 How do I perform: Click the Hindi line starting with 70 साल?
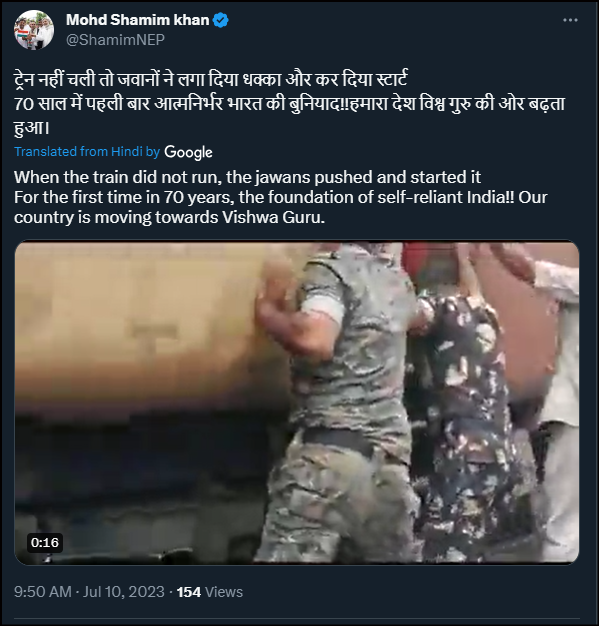click(x=290, y=104)
